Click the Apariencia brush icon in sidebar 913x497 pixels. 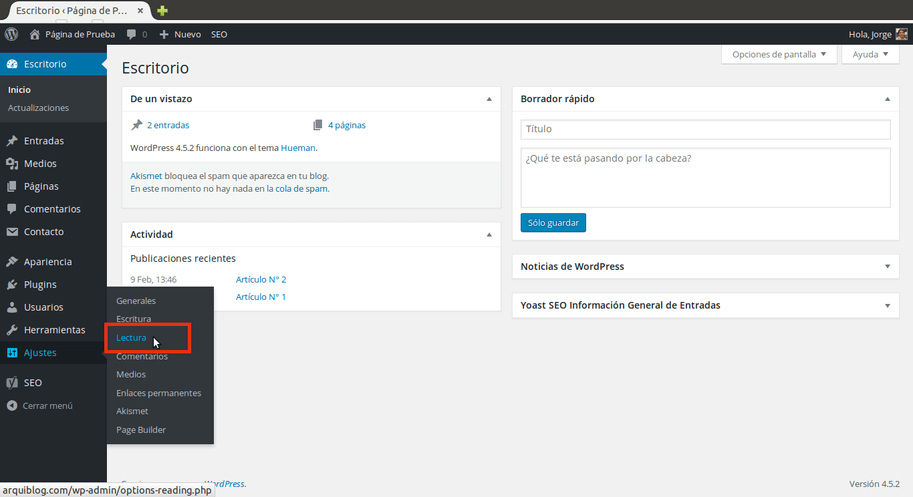click(x=12, y=262)
